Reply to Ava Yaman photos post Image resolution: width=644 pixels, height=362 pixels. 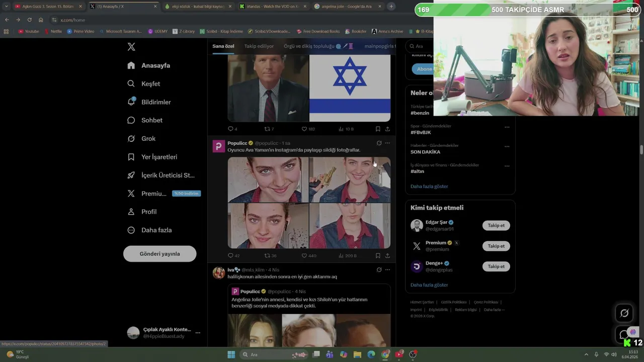[x=233, y=256]
